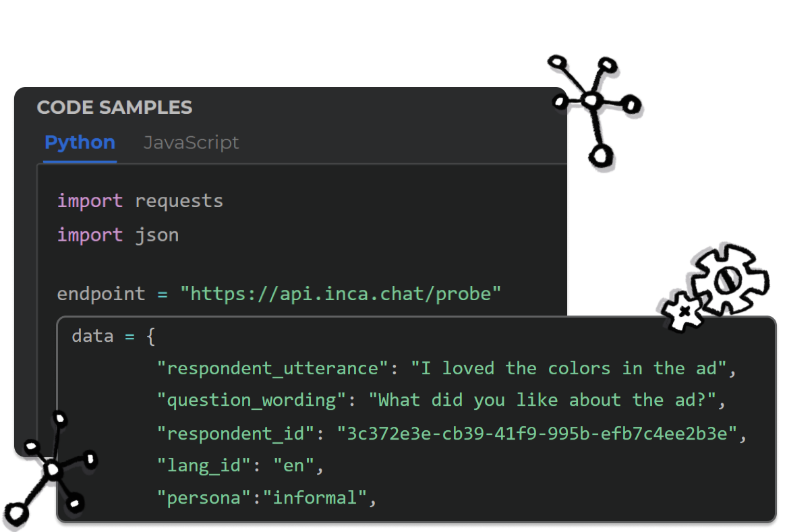The width and height of the screenshot is (785, 532).
Task: Click the respondent_id UUID value
Action: 537,433
